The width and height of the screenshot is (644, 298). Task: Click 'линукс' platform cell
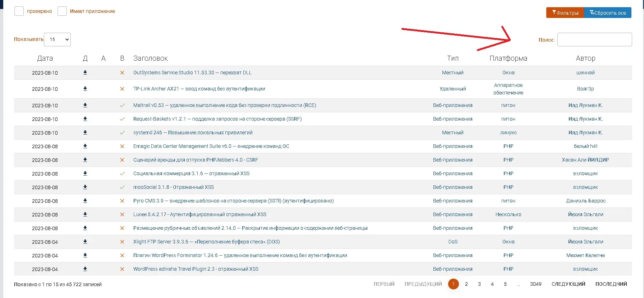click(508, 132)
